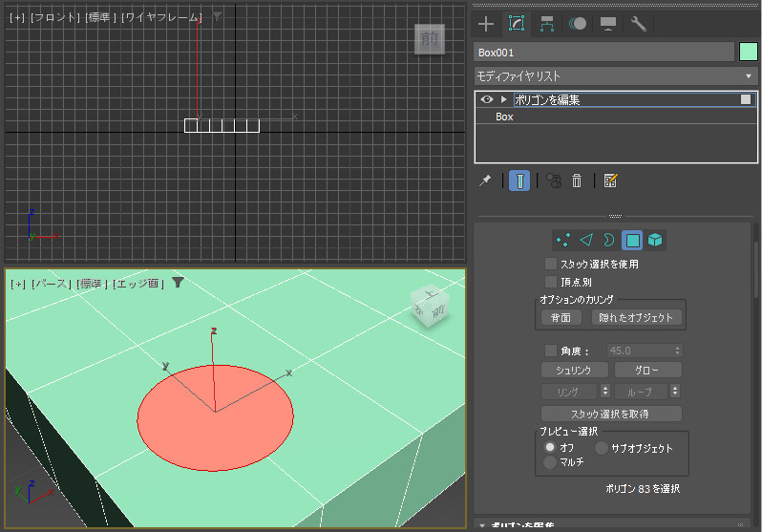Select Edge sub-object level icon

coord(586,241)
